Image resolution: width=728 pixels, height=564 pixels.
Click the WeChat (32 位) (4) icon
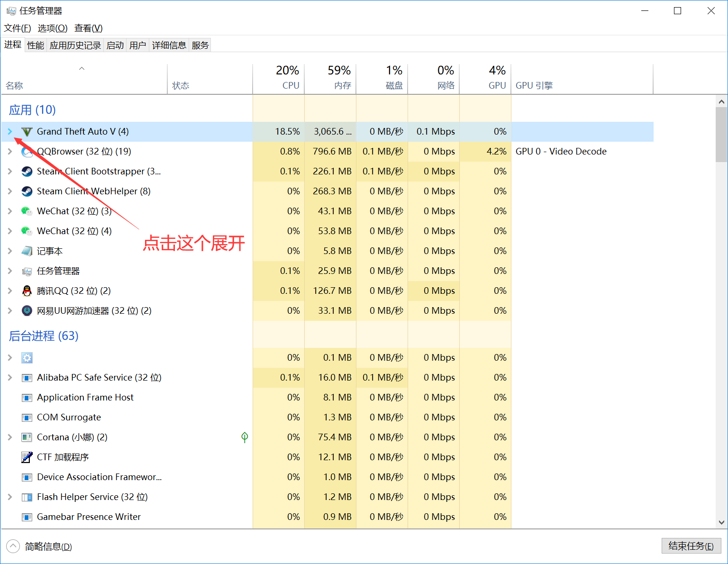pos(27,231)
